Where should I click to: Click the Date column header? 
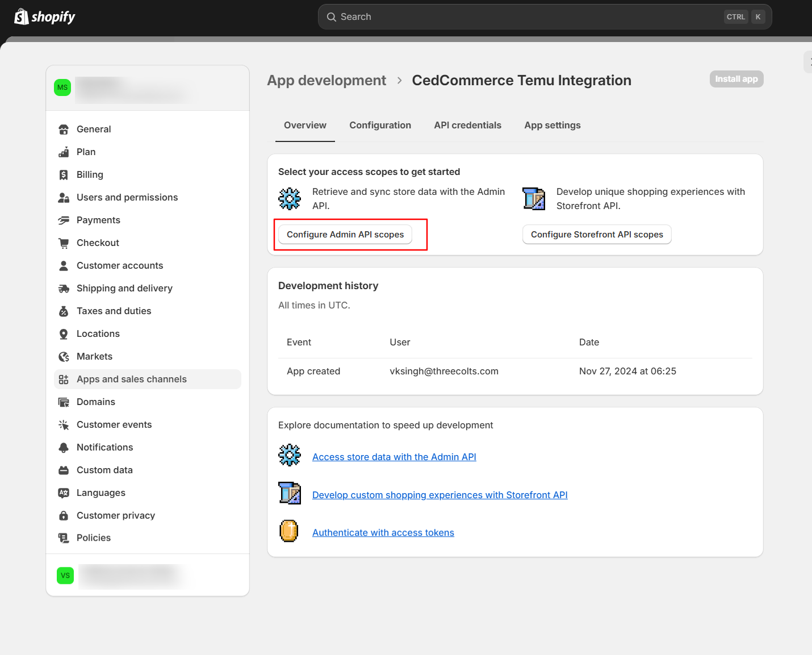click(589, 343)
